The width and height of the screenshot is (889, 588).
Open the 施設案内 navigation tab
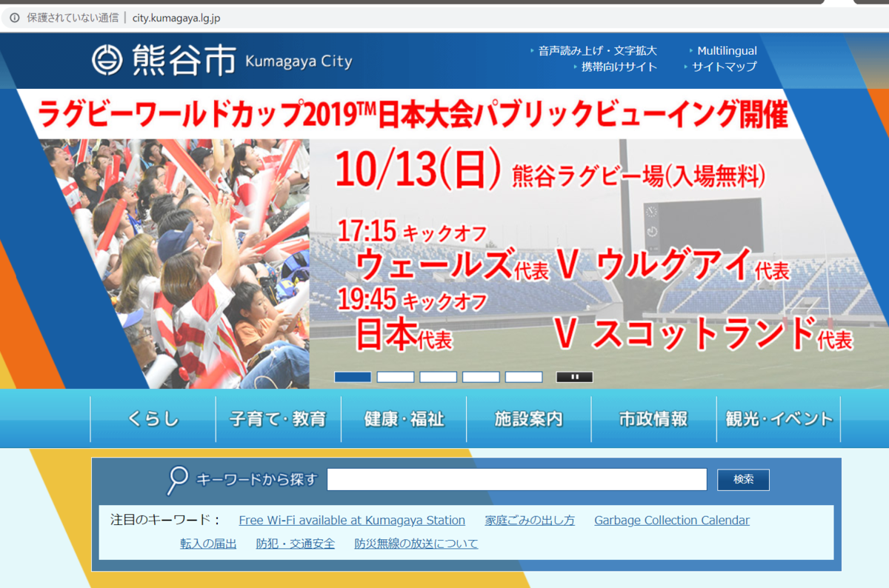click(529, 419)
